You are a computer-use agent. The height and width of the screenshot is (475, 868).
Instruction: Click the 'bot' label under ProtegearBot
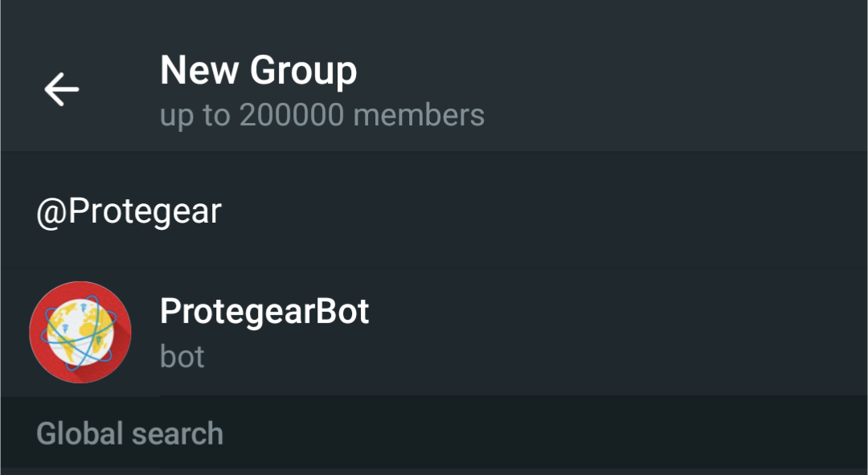coord(182,356)
